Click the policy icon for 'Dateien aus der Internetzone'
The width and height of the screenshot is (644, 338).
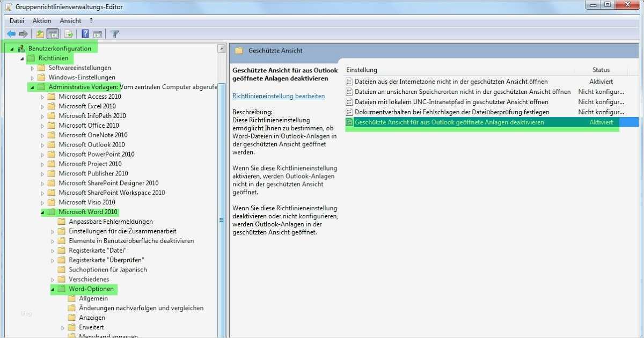(x=349, y=82)
